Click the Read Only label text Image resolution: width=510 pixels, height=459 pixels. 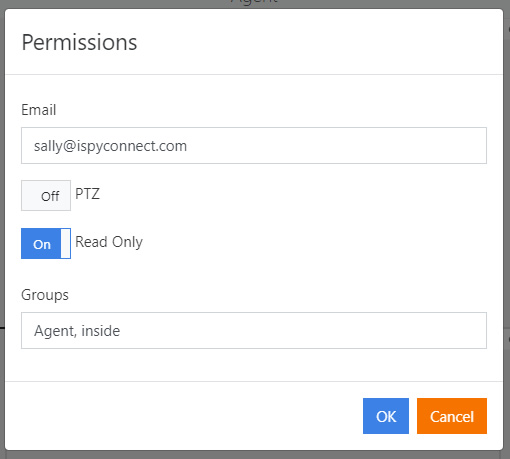(x=109, y=242)
